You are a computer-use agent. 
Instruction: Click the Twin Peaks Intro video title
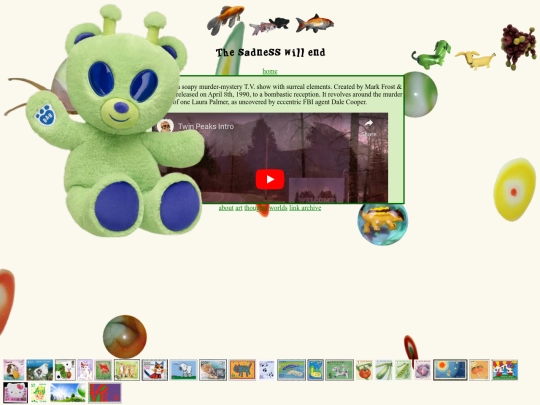(x=206, y=126)
